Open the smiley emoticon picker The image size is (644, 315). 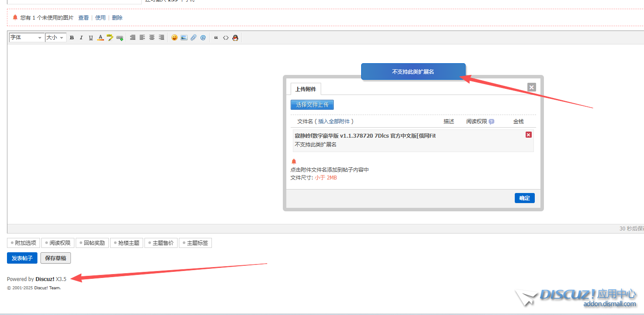[174, 38]
